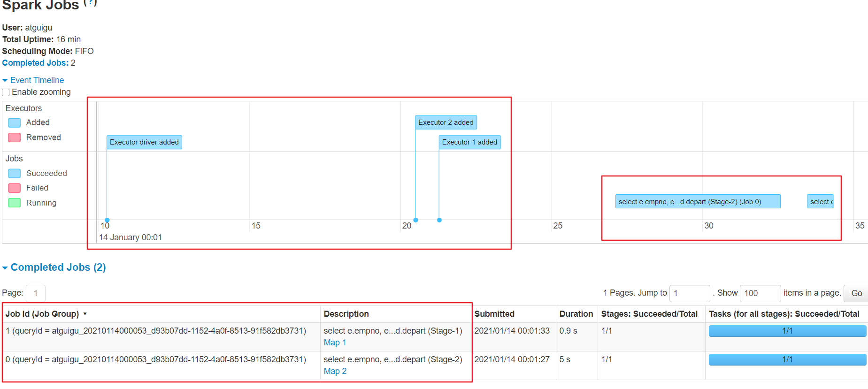Open the Spark Jobs help question mark
868x389 pixels.
tap(90, 2)
